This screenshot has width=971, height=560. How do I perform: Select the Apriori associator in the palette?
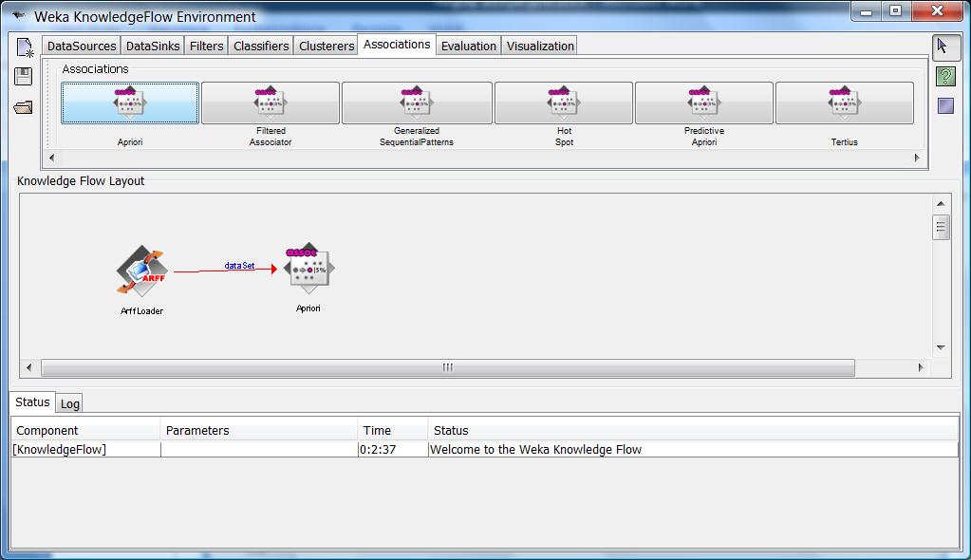click(130, 103)
